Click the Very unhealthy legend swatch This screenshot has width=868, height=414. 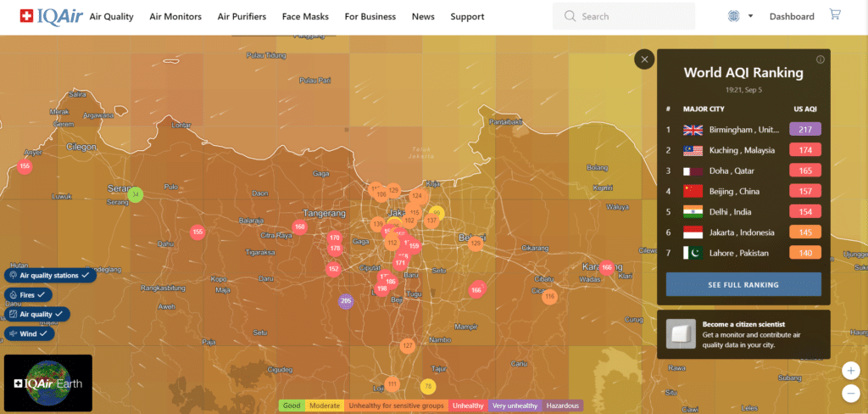515,406
